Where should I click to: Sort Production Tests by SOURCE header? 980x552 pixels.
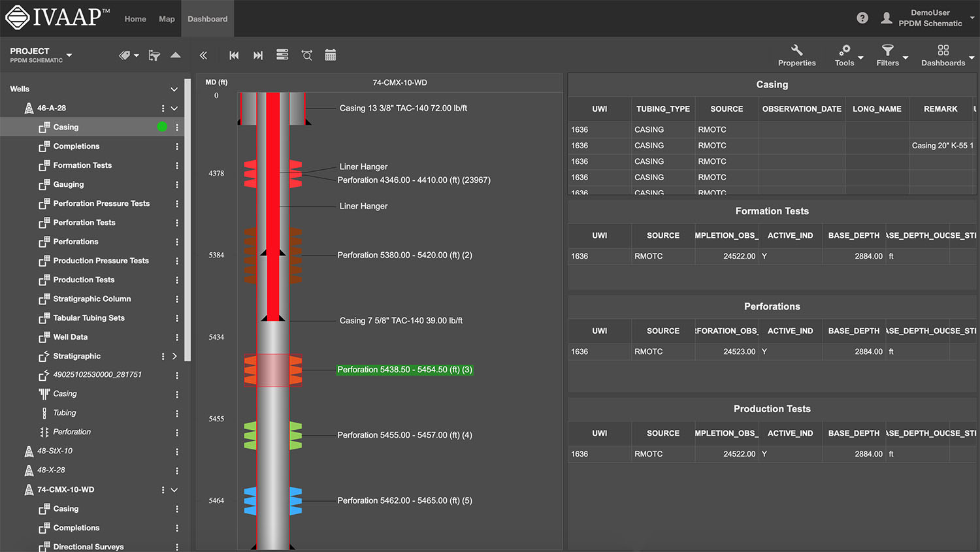coord(663,433)
